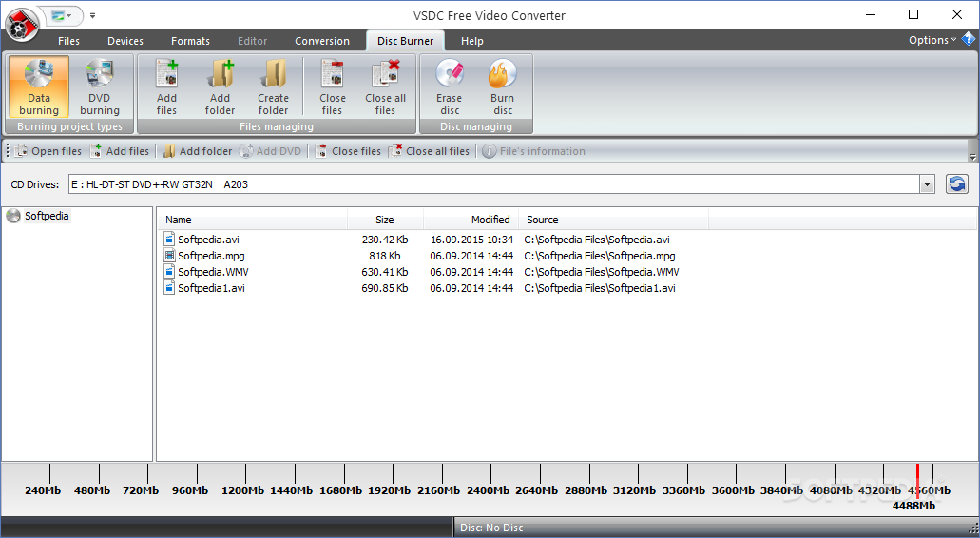This screenshot has width=980, height=538.
Task: Sort by Modified column header
Action: coord(471,220)
